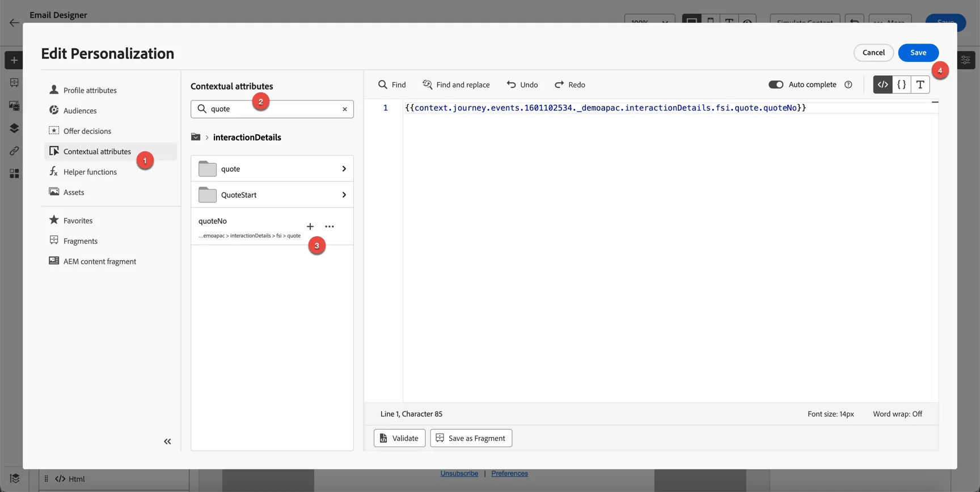Click Save as Fragment
Viewport: 980px width, 492px height.
coord(471,438)
